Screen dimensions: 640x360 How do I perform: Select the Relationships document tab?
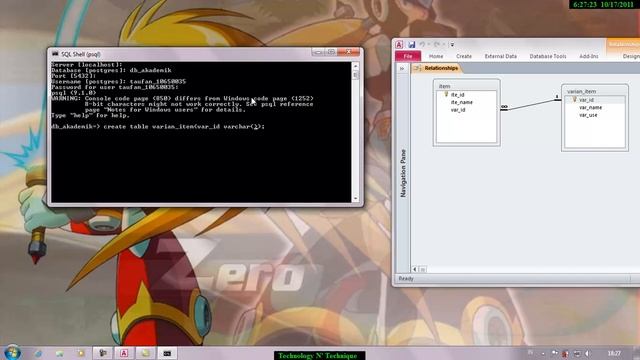point(437,68)
